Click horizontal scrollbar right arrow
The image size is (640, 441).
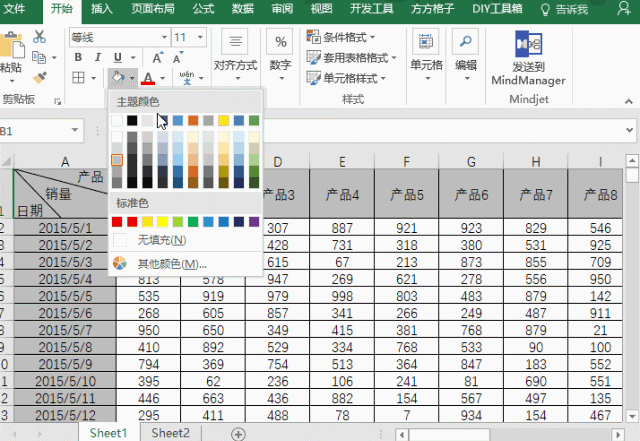pyautogui.click(x=618, y=434)
